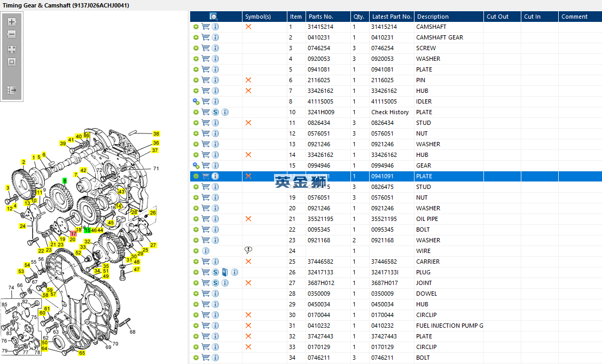Click the X symbol for HUB item 7
Image resolution: width=602 pixels, height=364 pixels.
pyautogui.click(x=248, y=91)
